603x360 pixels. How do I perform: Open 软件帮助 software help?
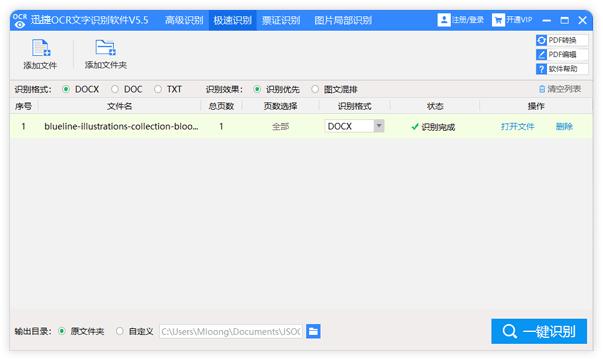(562, 69)
